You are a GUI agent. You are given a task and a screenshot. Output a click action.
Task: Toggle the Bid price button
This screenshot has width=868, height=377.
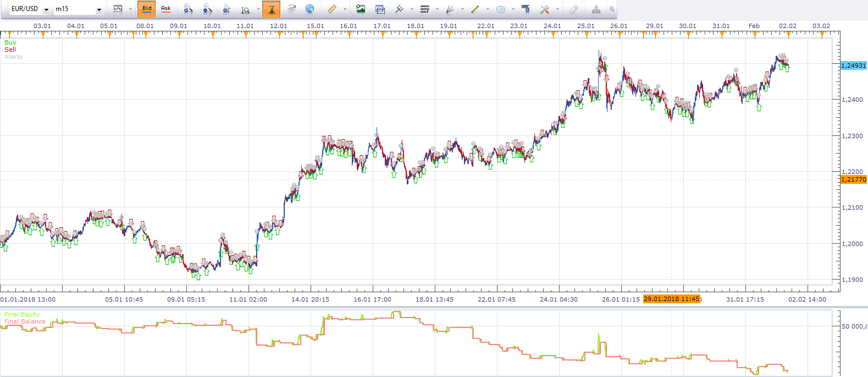(x=147, y=9)
